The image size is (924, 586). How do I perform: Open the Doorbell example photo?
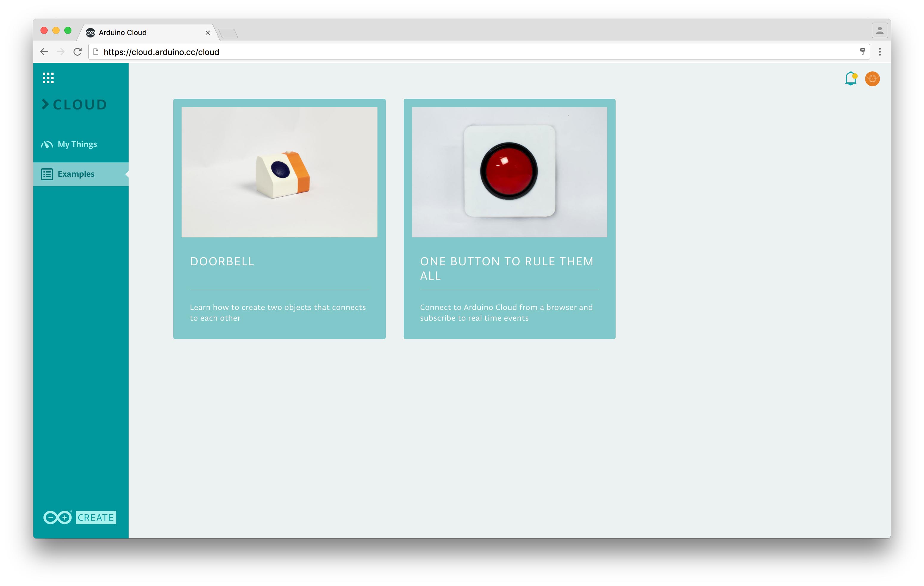click(279, 172)
